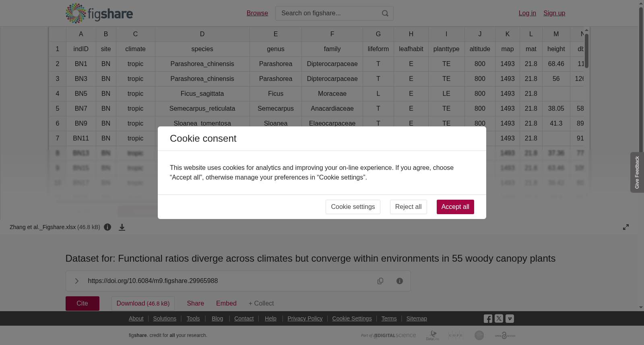Select spreadsheet column D header
This screenshot has width=644, height=345.
(x=202, y=34)
